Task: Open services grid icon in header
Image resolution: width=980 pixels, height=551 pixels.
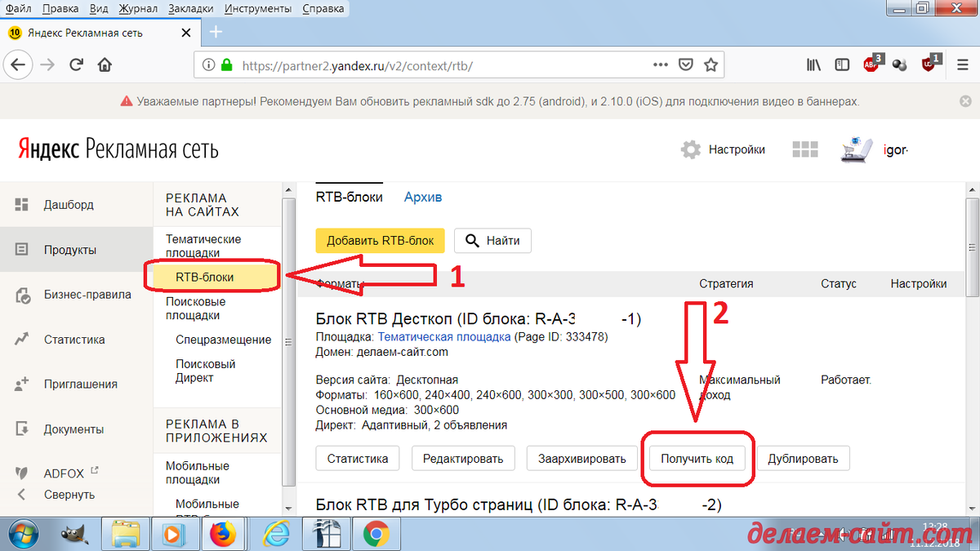Action: 804,149
